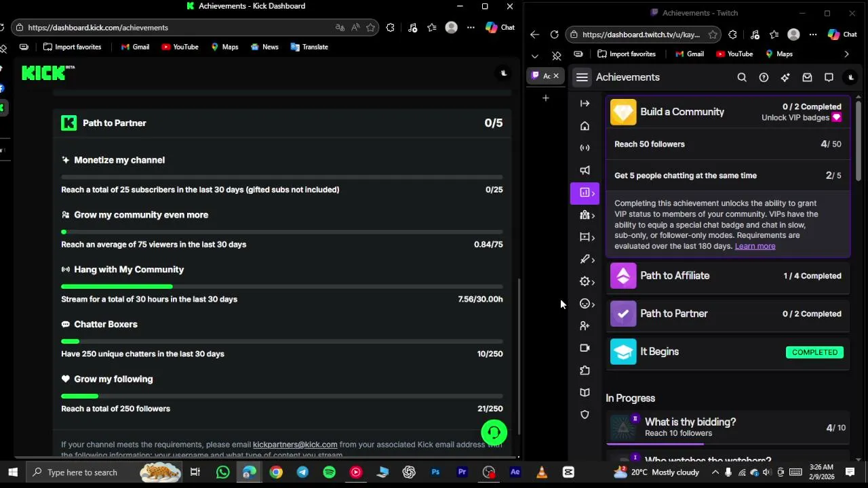Screen dimensions: 868x488
Task: Expand the It Begins achievement
Action: 728,352
